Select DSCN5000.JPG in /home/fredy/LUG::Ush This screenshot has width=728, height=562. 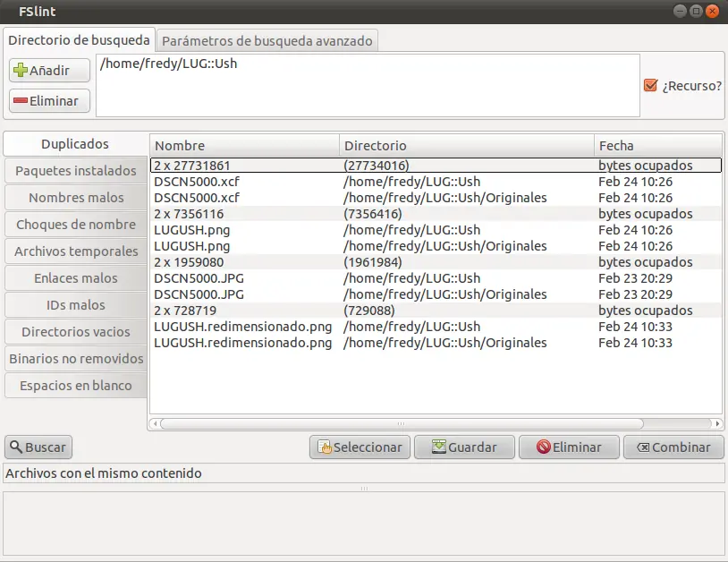[436, 278]
